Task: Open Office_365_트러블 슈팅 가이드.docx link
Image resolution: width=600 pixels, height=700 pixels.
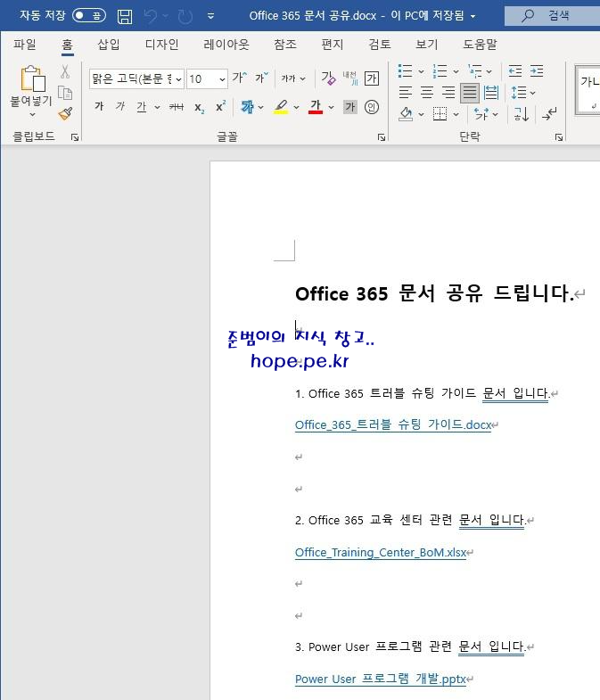Action: pyautogui.click(x=393, y=424)
